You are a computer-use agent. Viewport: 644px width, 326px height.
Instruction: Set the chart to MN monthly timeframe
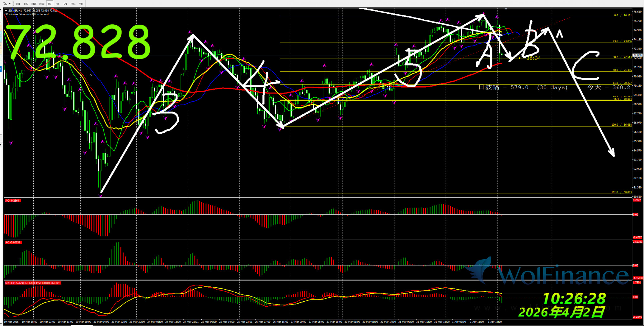point(81,4)
